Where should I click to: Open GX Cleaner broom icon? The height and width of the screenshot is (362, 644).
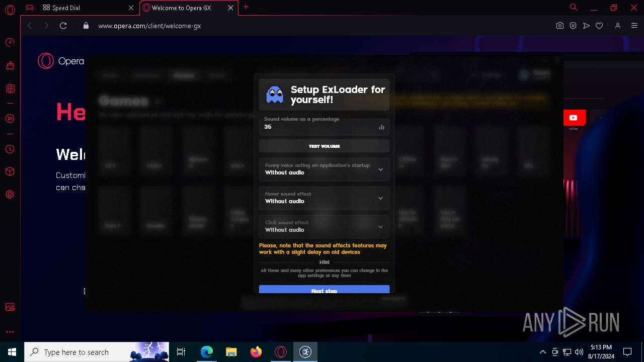click(x=10, y=65)
